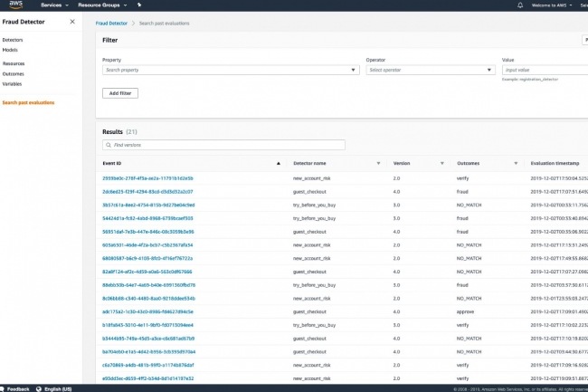Open event ID starting 2dc6ed25

point(147,192)
